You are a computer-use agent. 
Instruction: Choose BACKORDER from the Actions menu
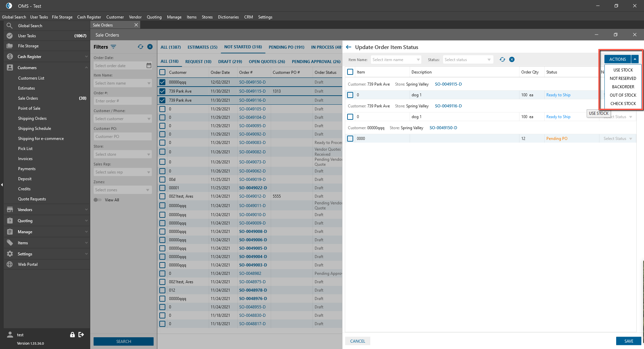(x=623, y=87)
